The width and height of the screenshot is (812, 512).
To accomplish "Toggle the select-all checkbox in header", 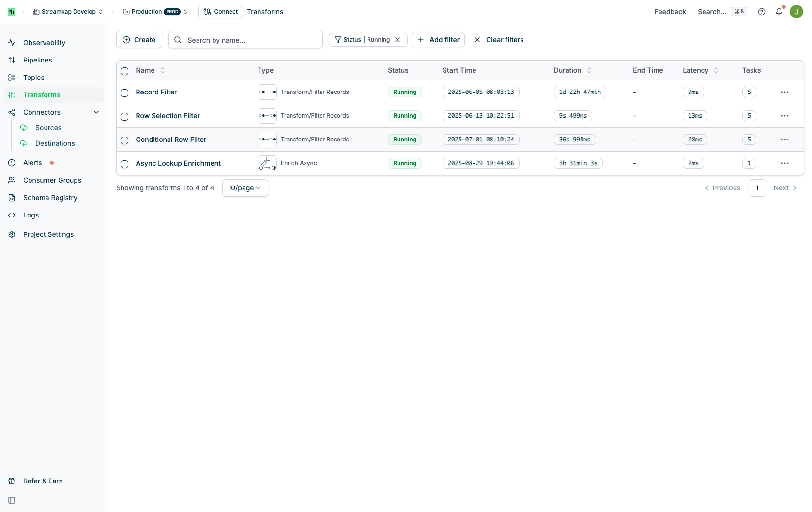I will [124, 71].
